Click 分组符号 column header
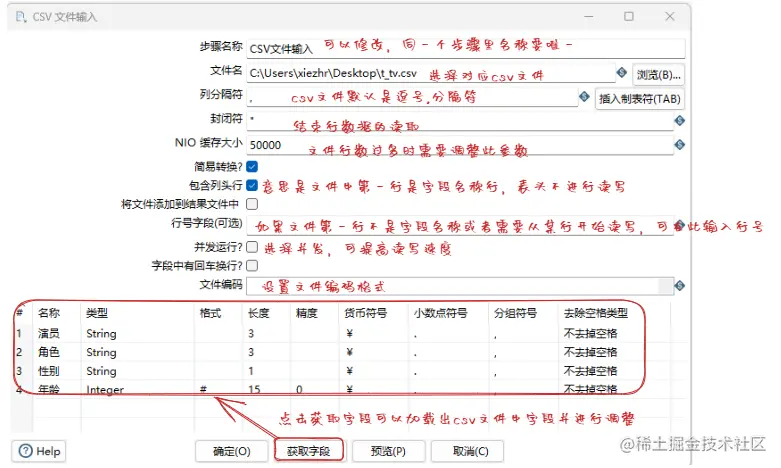 [516, 313]
